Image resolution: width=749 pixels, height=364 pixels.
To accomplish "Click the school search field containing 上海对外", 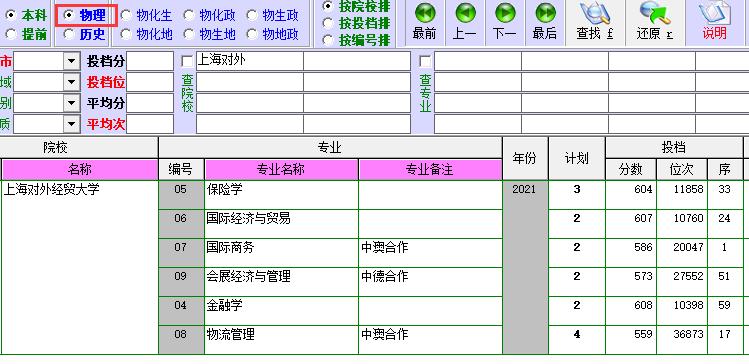I will click(x=249, y=61).
